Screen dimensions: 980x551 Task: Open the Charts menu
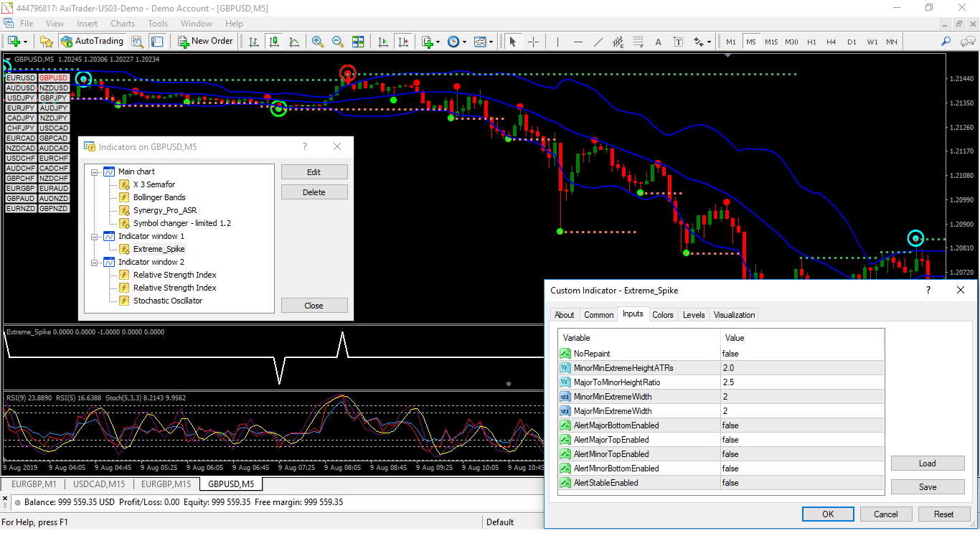click(x=122, y=24)
